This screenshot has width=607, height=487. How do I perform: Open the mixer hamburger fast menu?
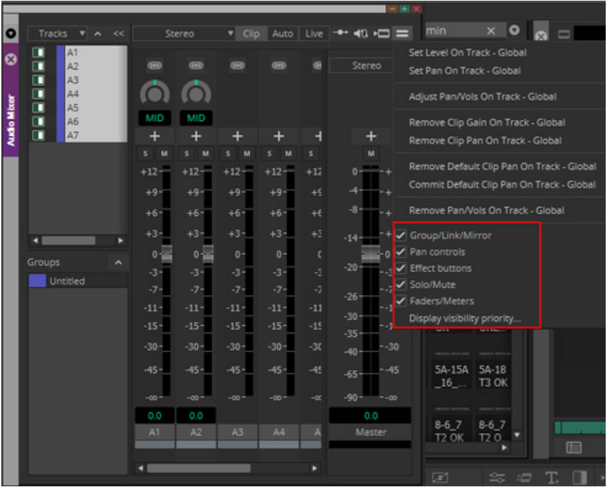(x=402, y=34)
